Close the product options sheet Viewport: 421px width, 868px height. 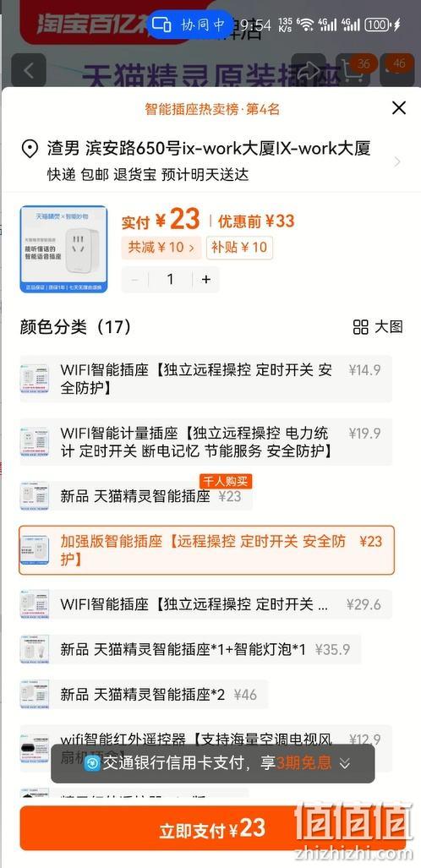[399, 108]
